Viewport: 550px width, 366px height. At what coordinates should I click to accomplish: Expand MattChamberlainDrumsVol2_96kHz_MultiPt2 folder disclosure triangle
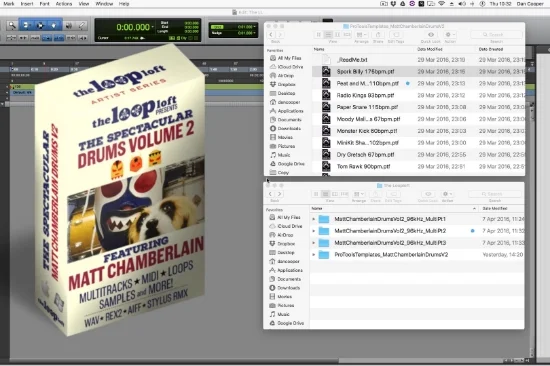pos(314,231)
